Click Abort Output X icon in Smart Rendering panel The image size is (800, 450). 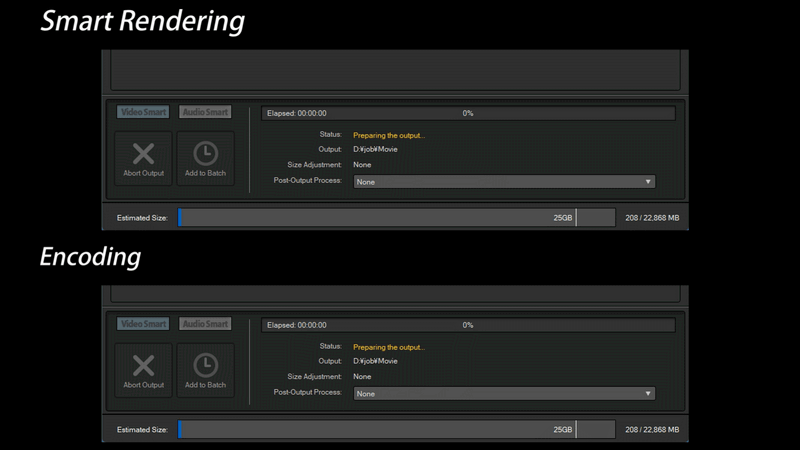[x=143, y=153]
